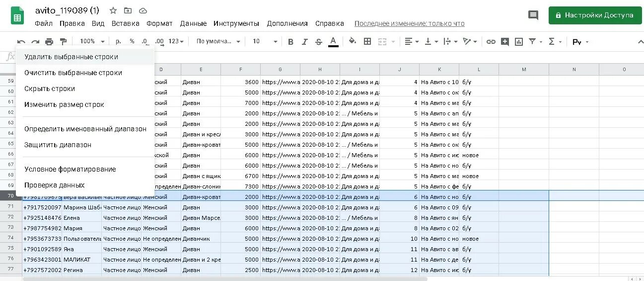Star the avito_119089 document

(x=113, y=10)
